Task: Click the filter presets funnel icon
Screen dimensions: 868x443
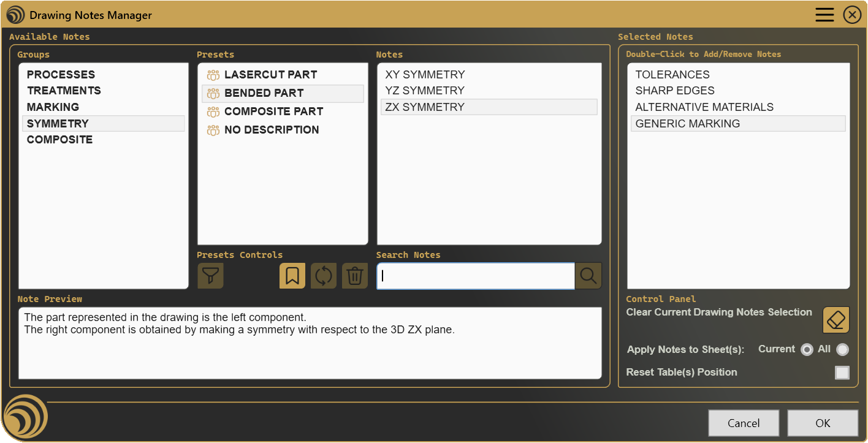Action: pos(210,276)
